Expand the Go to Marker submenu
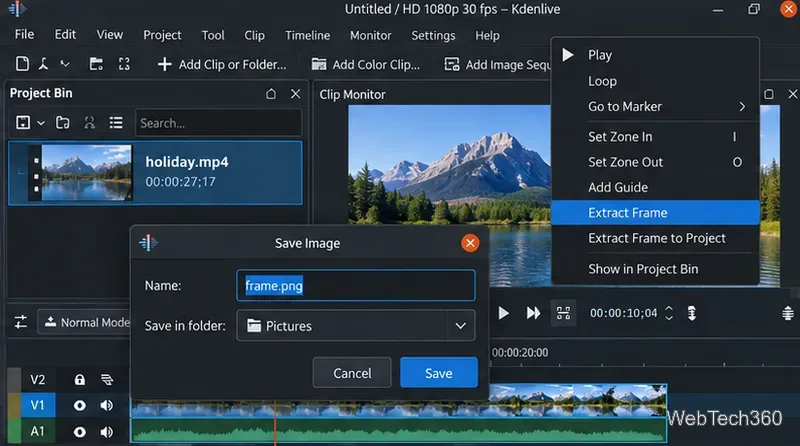 [655, 107]
